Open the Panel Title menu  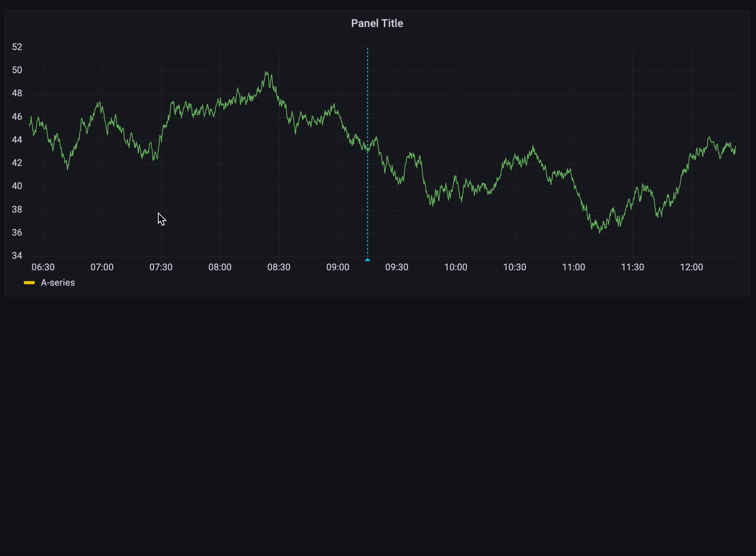(x=377, y=23)
